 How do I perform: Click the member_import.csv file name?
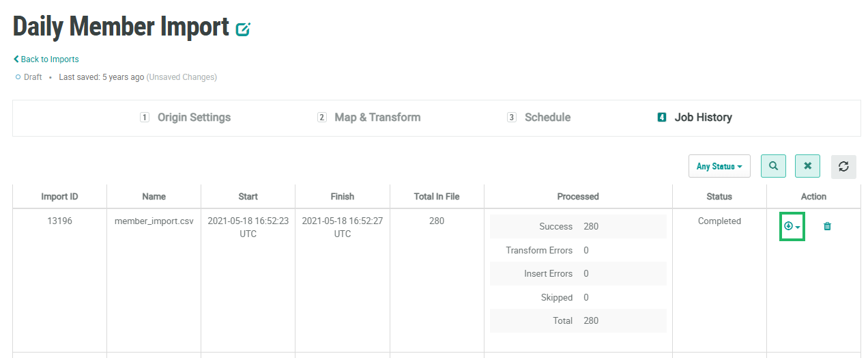154,221
